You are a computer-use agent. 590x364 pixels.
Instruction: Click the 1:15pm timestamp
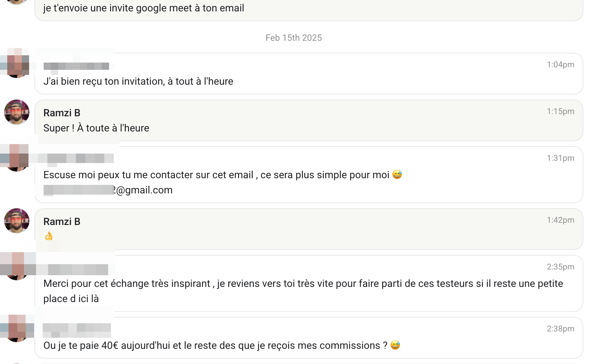coord(560,111)
